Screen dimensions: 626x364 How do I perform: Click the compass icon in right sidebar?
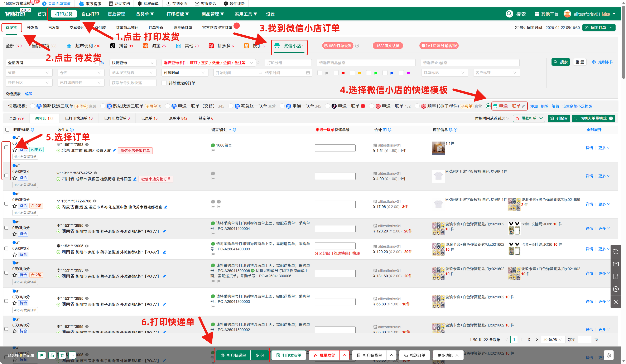click(x=616, y=289)
